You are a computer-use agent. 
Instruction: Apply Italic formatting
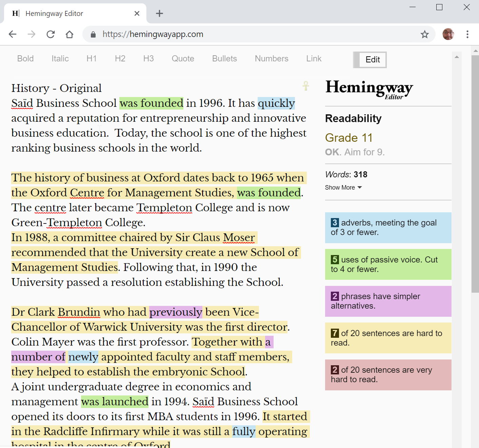(60, 59)
